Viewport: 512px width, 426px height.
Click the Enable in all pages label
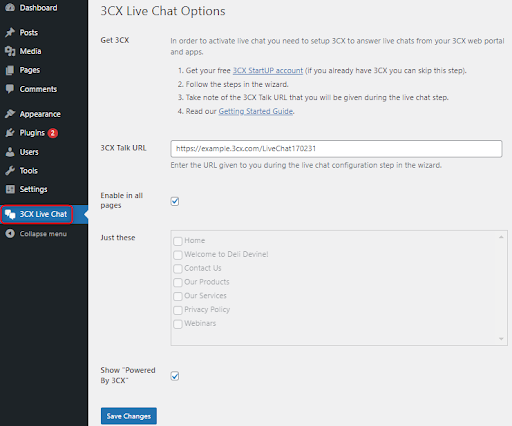(x=122, y=200)
